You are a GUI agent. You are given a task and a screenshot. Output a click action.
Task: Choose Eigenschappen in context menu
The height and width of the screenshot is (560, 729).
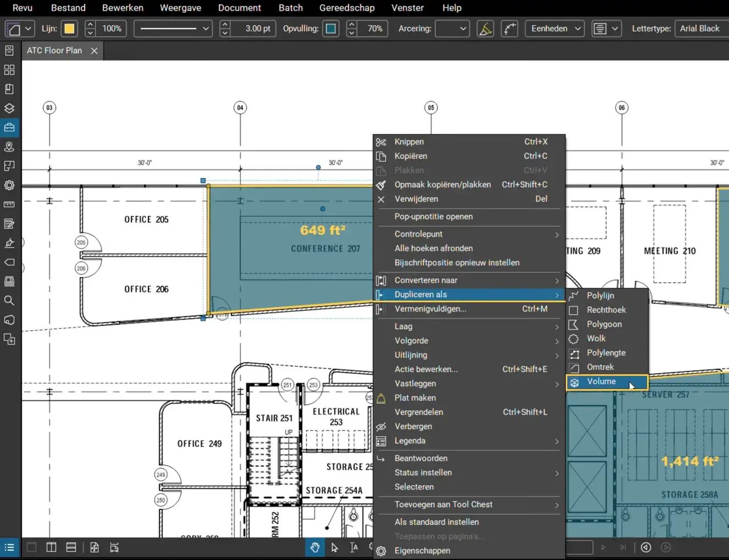pyautogui.click(x=469, y=551)
